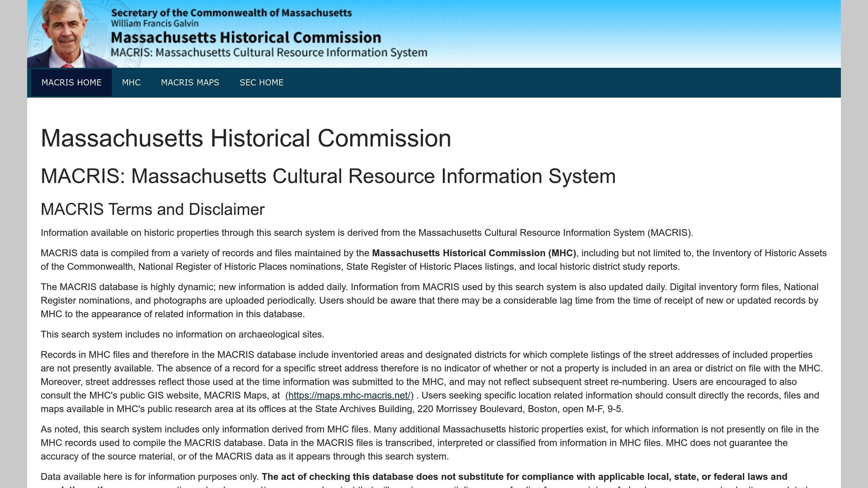Click bold text 'Massachusetts Historical Commission (MHC)'
This screenshot has width=868, height=488.
pos(474,253)
